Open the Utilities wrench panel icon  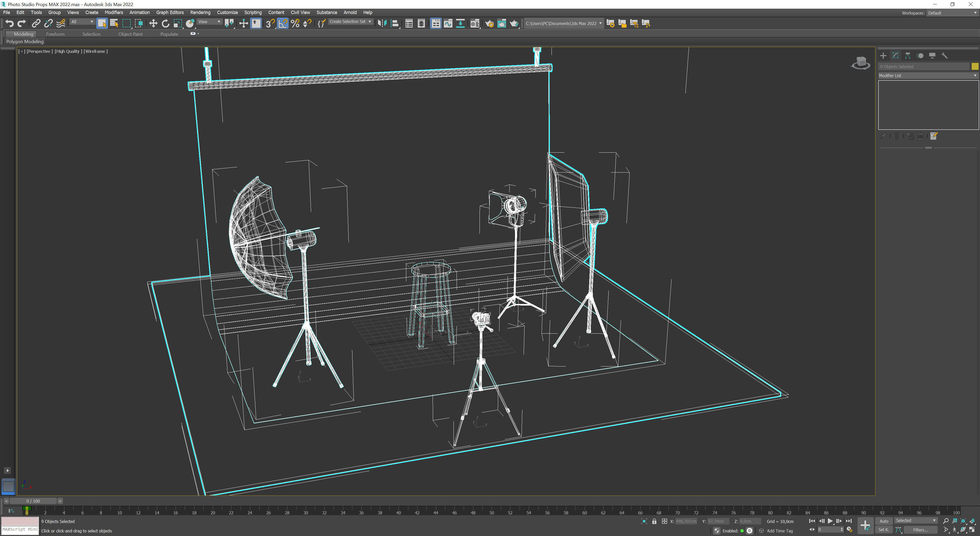click(944, 56)
